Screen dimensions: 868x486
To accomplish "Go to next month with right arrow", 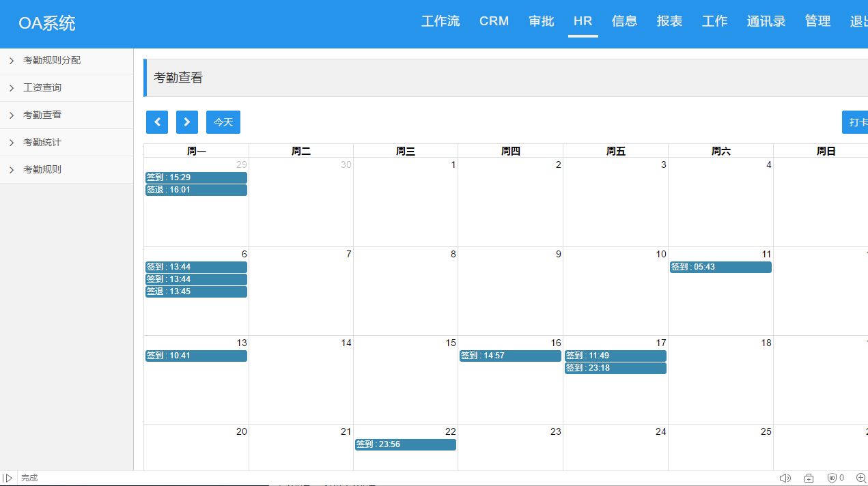I will tap(187, 122).
